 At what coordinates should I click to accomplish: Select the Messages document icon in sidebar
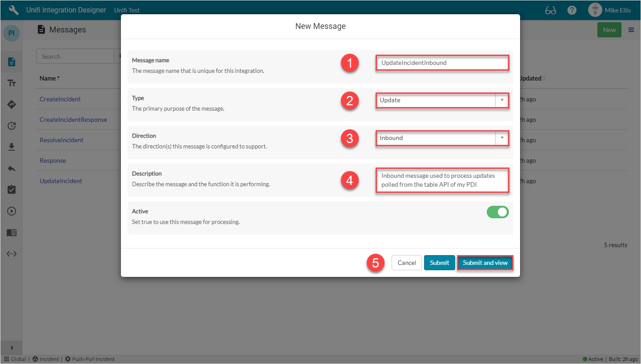point(12,62)
